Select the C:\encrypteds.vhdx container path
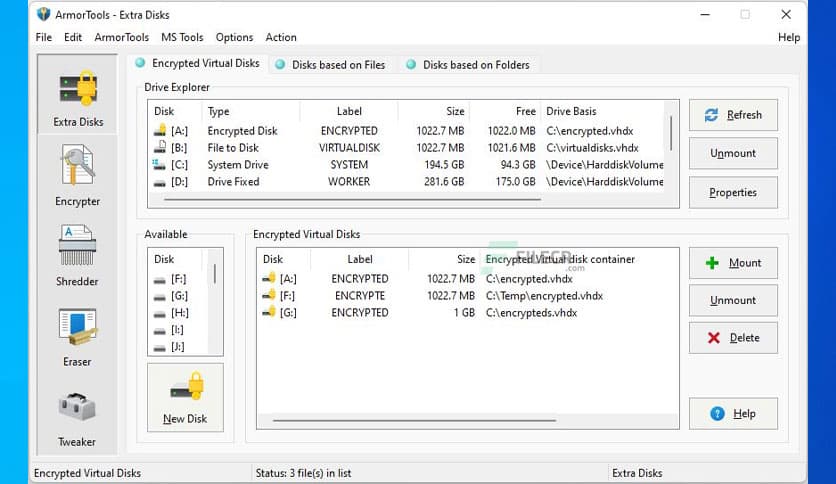 [x=531, y=313]
